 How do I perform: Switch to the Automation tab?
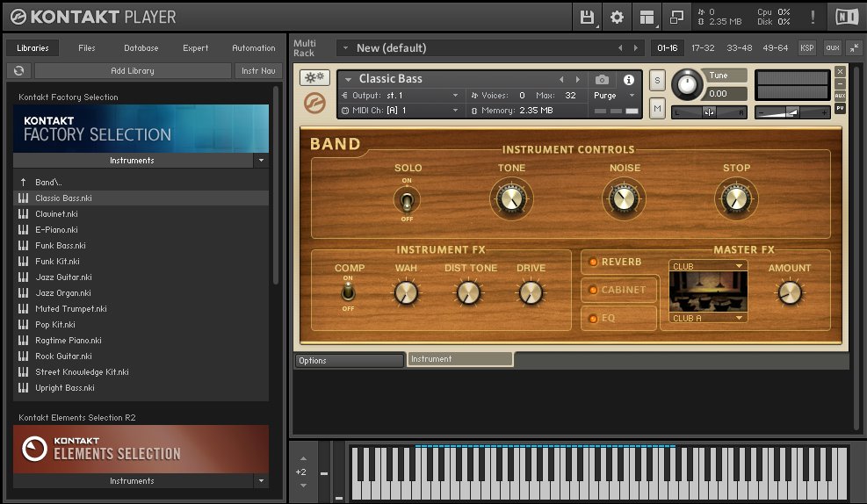pyautogui.click(x=254, y=48)
